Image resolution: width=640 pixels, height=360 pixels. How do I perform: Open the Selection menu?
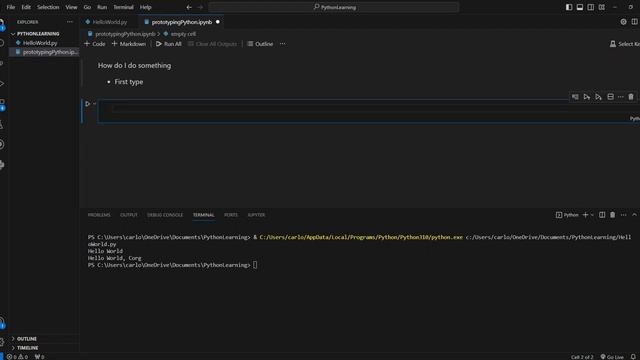point(48,7)
